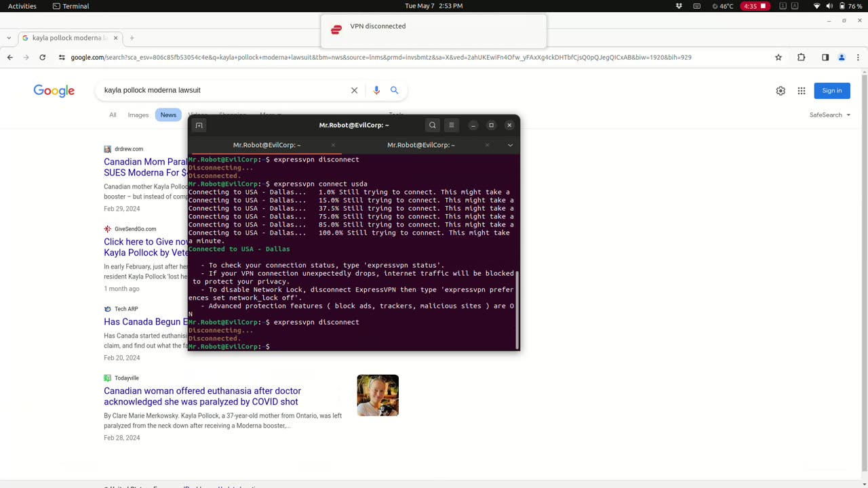Bookmark this page with the star icon

coord(778,58)
